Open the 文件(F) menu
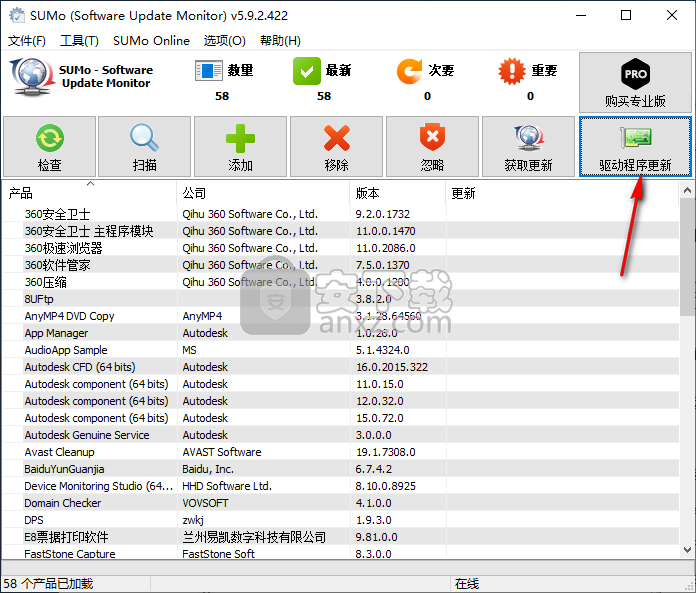696x593 pixels. pyautogui.click(x=27, y=41)
